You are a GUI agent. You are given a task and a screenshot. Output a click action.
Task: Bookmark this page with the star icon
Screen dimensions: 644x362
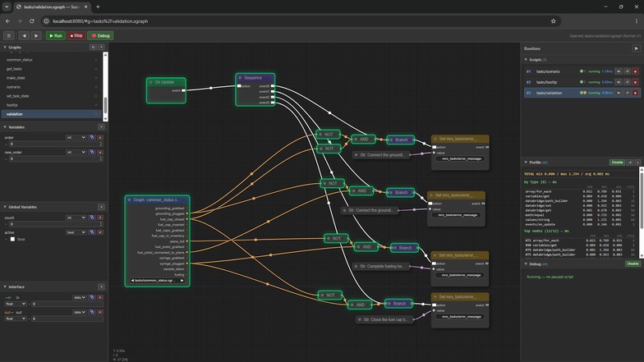tap(554, 21)
